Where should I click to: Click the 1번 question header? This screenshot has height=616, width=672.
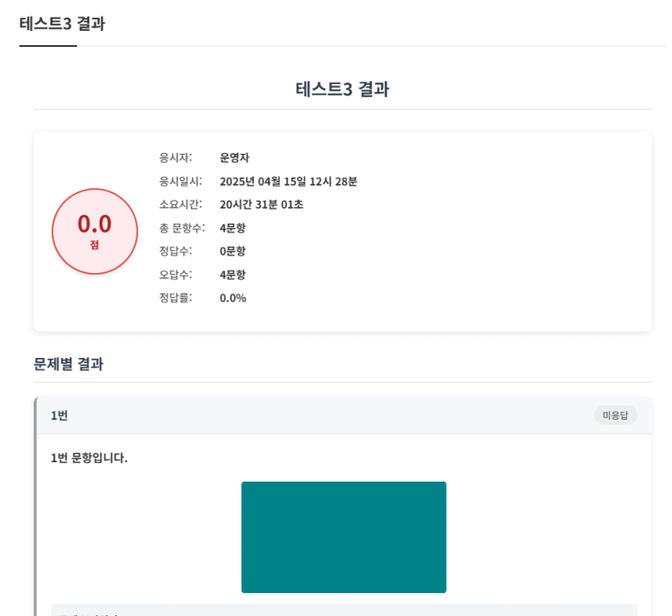(x=59, y=415)
